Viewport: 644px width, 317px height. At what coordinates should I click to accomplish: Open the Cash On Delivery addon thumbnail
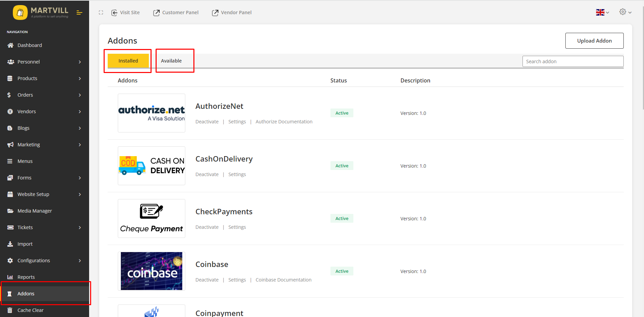click(152, 166)
